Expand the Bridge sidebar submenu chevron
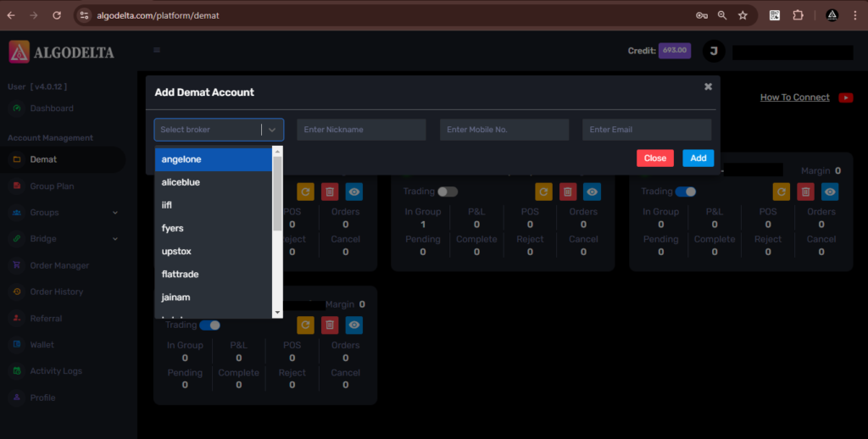This screenshot has height=439, width=868. 115,239
